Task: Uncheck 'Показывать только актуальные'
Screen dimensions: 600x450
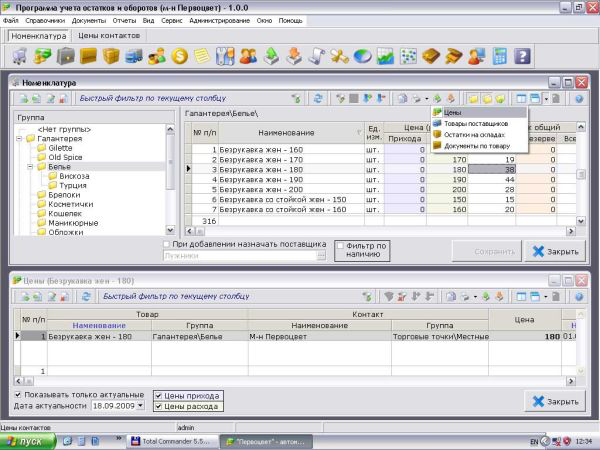Action: (18, 395)
